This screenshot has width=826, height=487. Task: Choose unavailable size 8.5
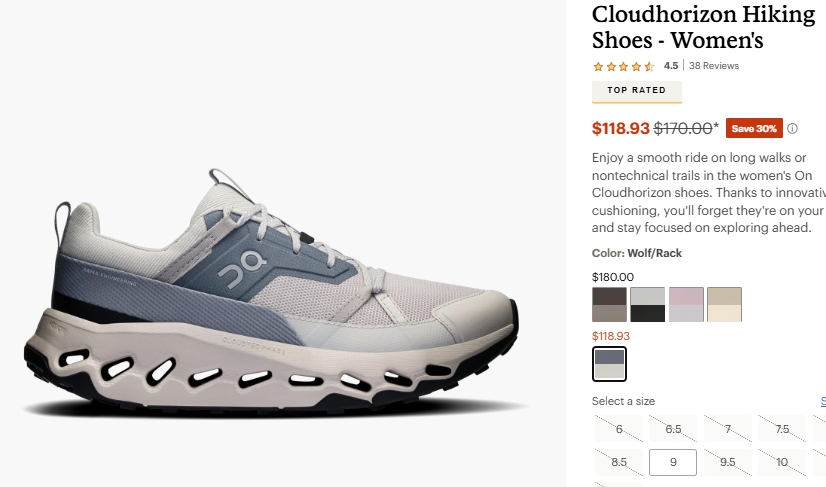click(619, 462)
